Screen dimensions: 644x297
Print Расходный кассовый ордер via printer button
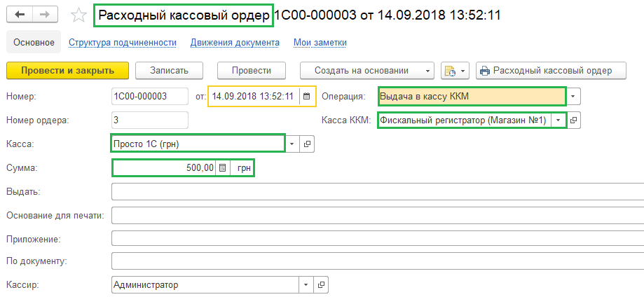click(551, 71)
